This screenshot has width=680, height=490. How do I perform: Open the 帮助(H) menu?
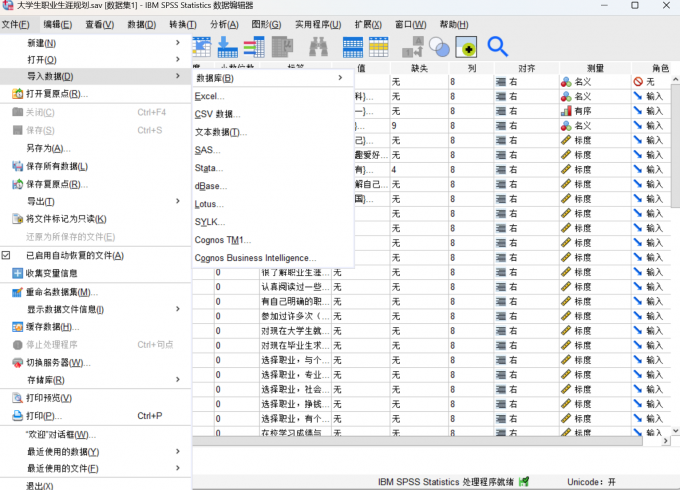(x=454, y=25)
